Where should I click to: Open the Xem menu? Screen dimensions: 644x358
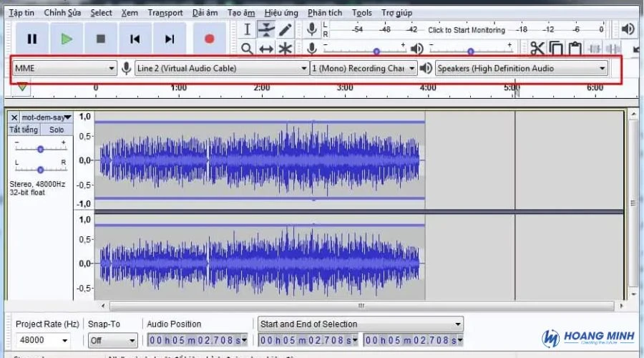130,13
